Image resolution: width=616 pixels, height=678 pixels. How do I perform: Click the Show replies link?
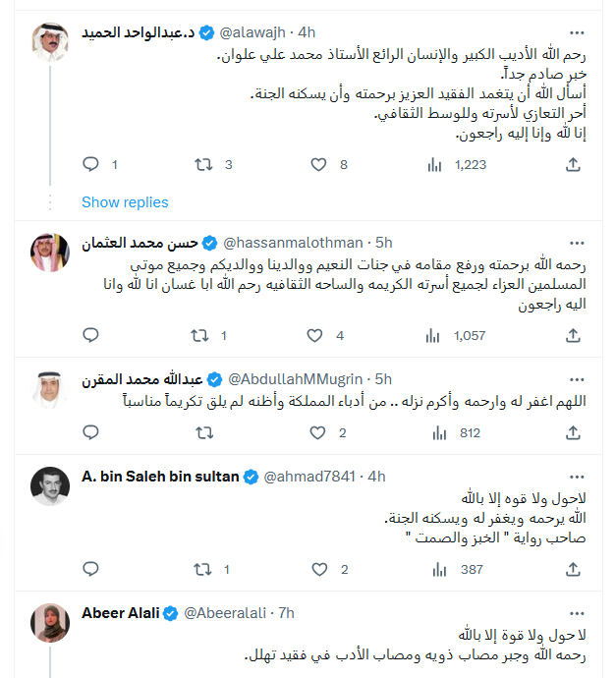(125, 202)
